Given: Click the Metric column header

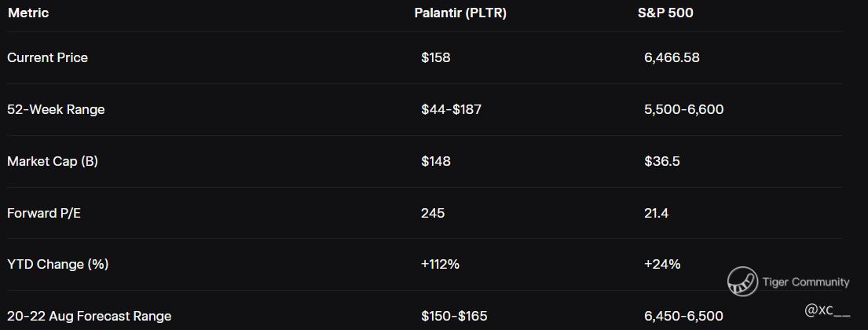Looking at the screenshot, I should click(28, 13).
